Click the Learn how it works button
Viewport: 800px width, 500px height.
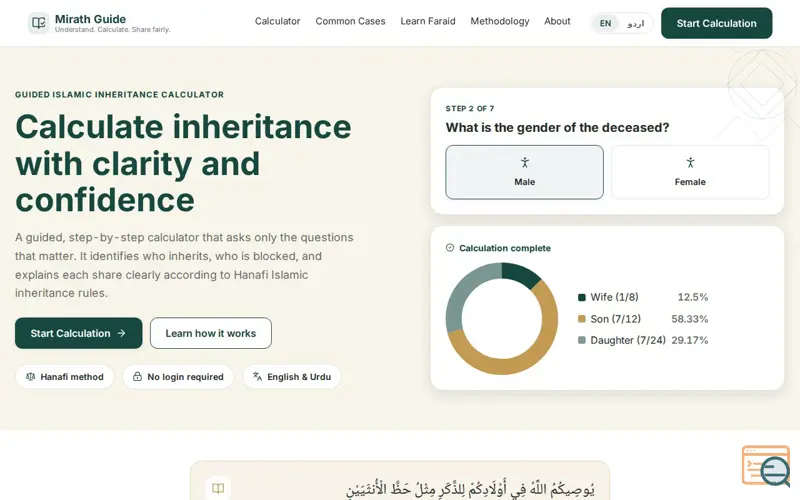tap(211, 333)
